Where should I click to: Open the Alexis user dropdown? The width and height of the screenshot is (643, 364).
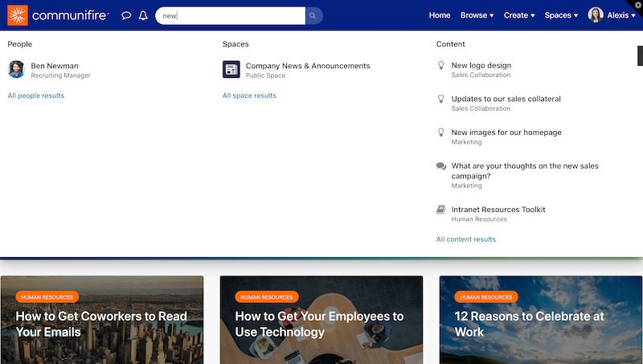(620, 15)
